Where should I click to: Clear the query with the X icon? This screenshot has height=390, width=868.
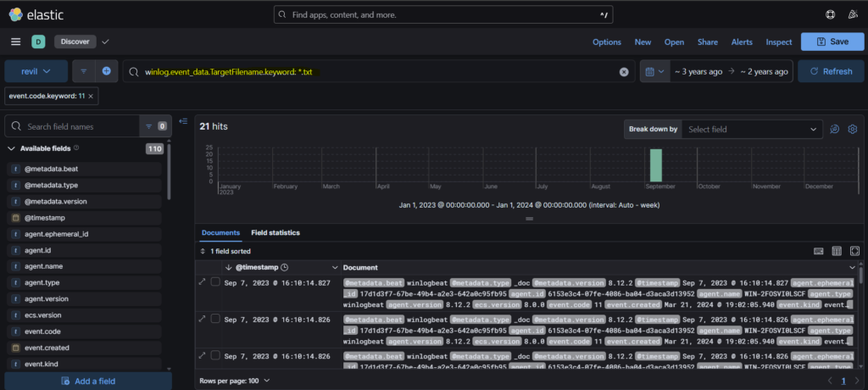coord(624,72)
